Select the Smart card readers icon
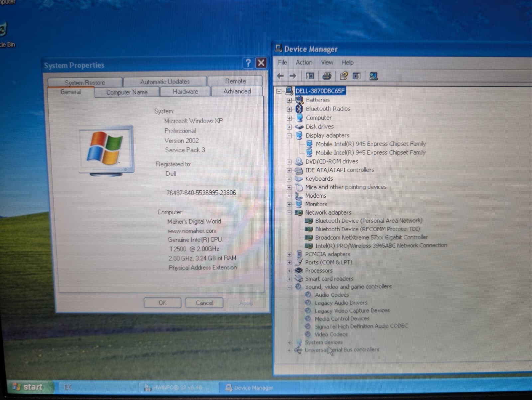This screenshot has height=400, width=532. pyautogui.click(x=299, y=279)
